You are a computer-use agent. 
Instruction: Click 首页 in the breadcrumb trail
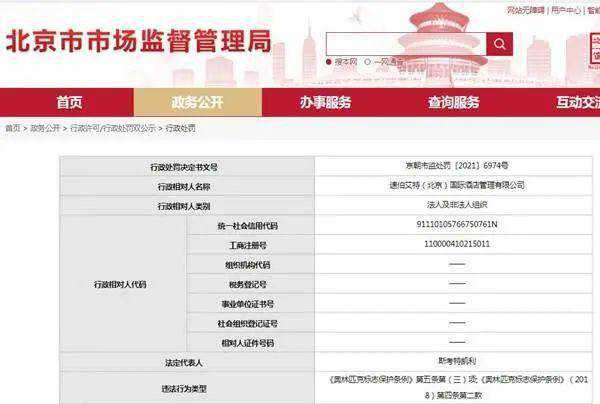click(x=12, y=128)
